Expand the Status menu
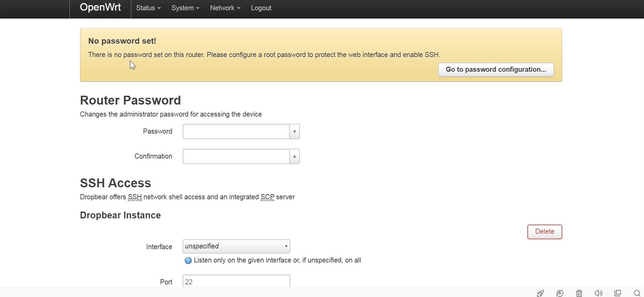This screenshot has width=644, height=297. pos(148,8)
